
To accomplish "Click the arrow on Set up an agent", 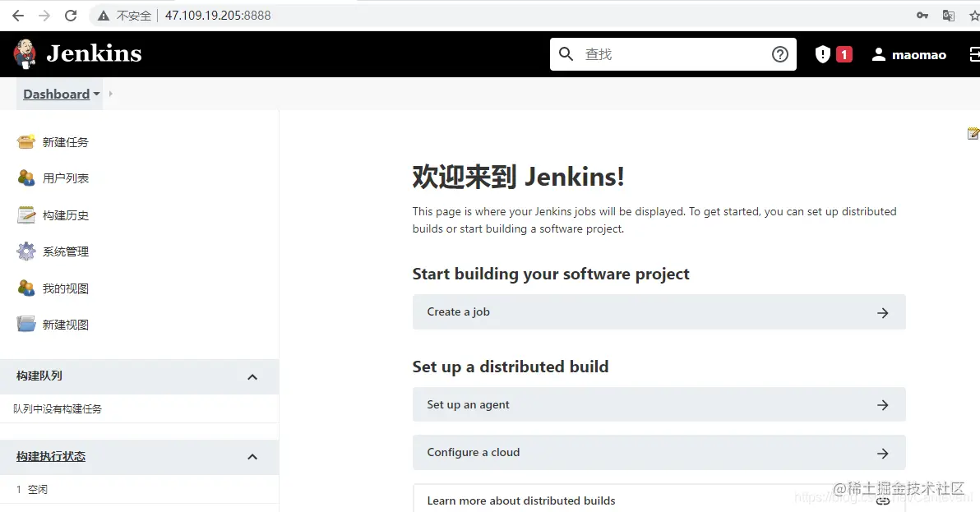I will [x=882, y=405].
